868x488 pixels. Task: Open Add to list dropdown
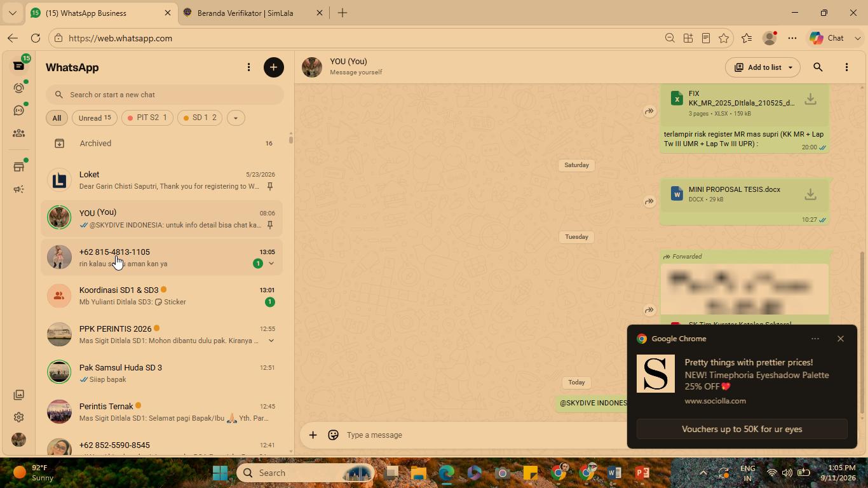point(763,67)
